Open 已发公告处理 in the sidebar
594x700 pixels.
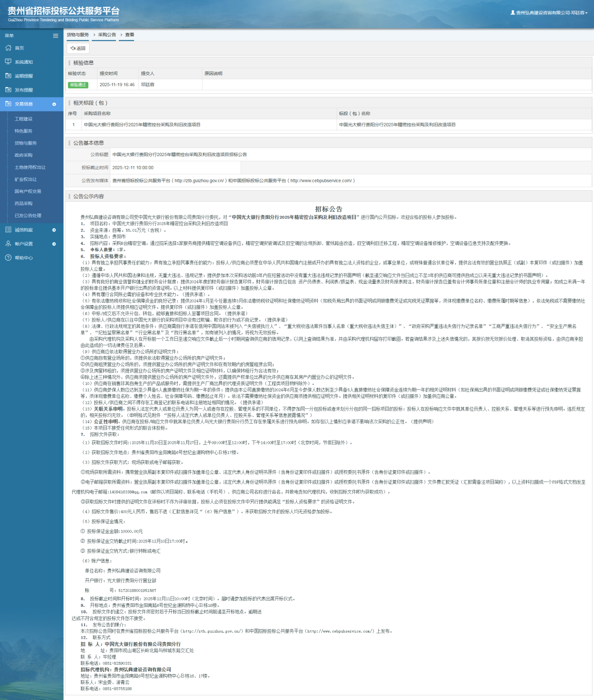(x=28, y=215)
